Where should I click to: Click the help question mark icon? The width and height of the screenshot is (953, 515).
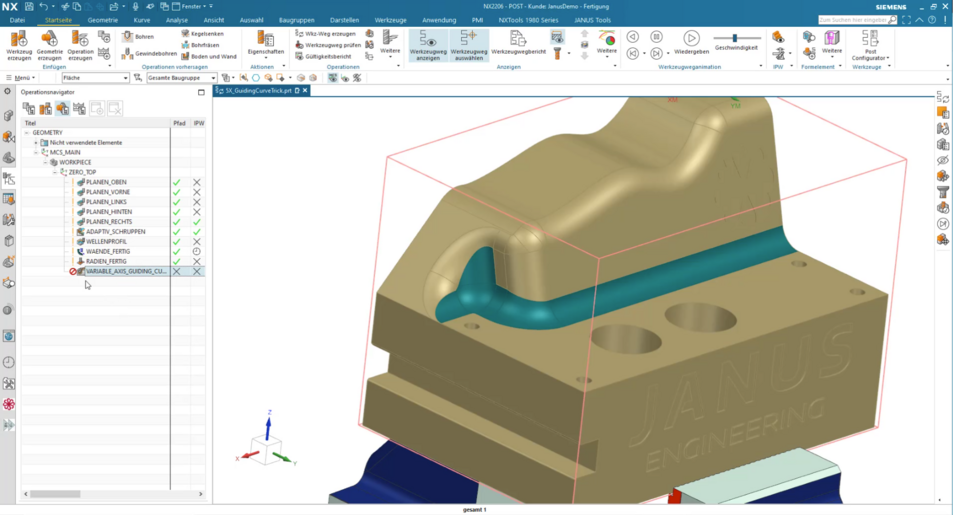point(932,20)
